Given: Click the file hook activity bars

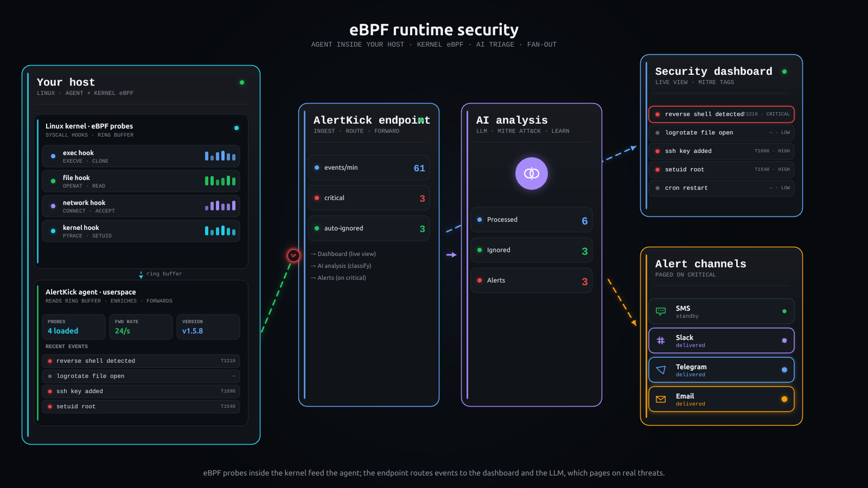Looking at the screenshot, I should [x=220, y=181].
